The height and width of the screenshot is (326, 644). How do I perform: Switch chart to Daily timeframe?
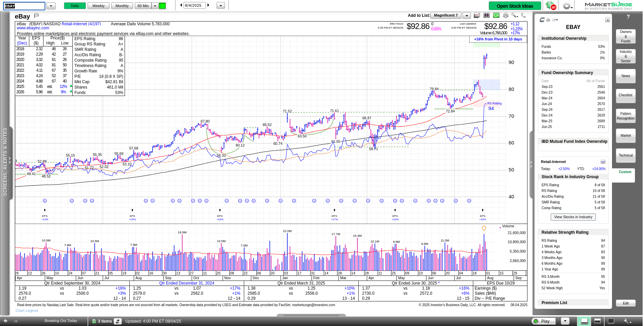click(x=75, y=6)
